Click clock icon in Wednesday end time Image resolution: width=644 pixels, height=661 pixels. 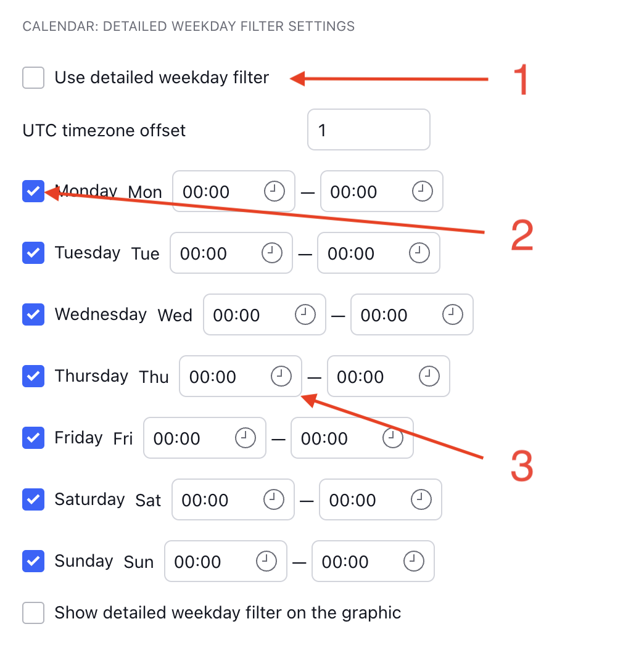pos(453,314)
